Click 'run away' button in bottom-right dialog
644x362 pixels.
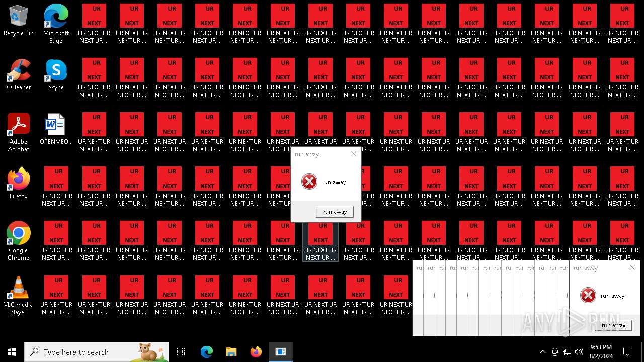(x=613, y=325)
